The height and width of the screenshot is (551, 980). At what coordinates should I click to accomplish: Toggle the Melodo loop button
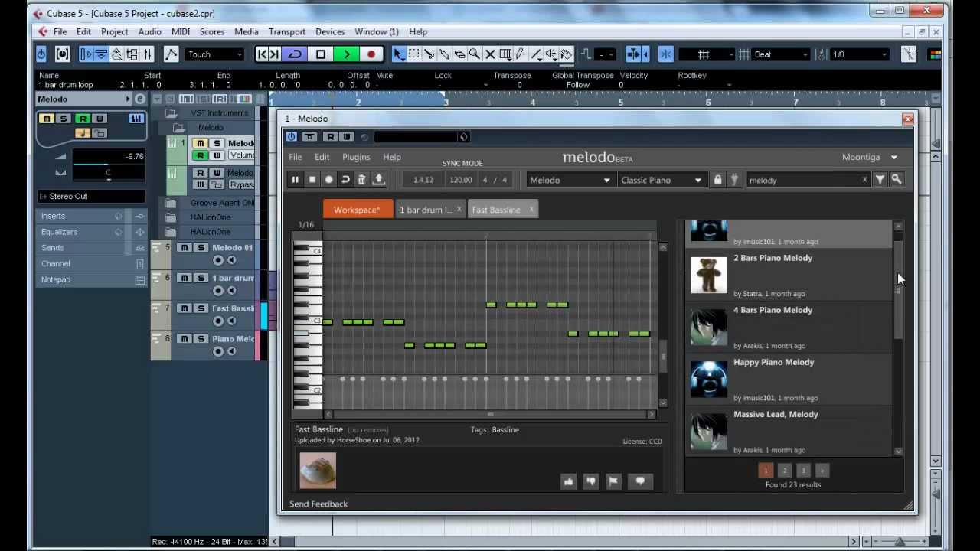(x=345, y=180)
